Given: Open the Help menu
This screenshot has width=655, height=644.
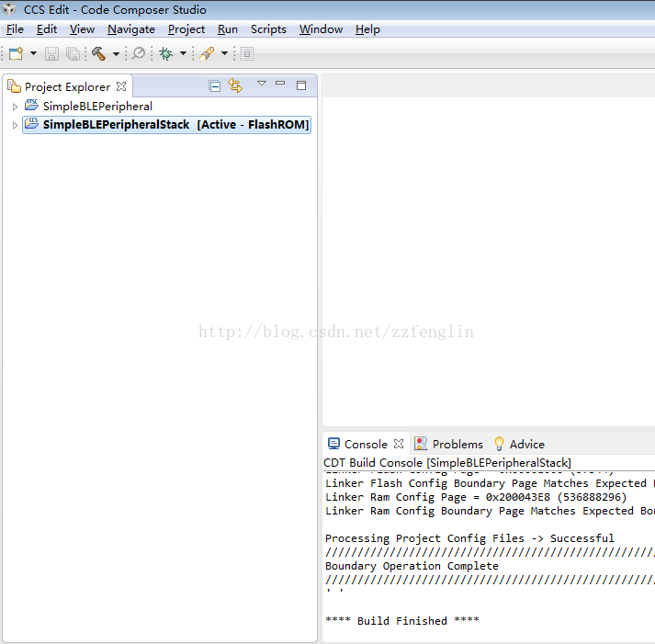Looking at the screenshot, I should [367, 29].
